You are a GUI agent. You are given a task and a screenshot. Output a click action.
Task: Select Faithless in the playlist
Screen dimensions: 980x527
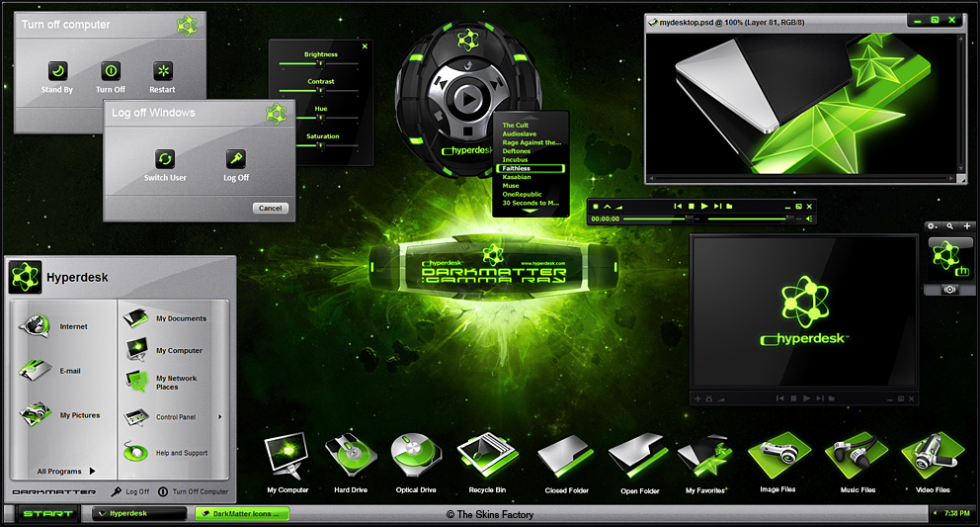[530, 168]
